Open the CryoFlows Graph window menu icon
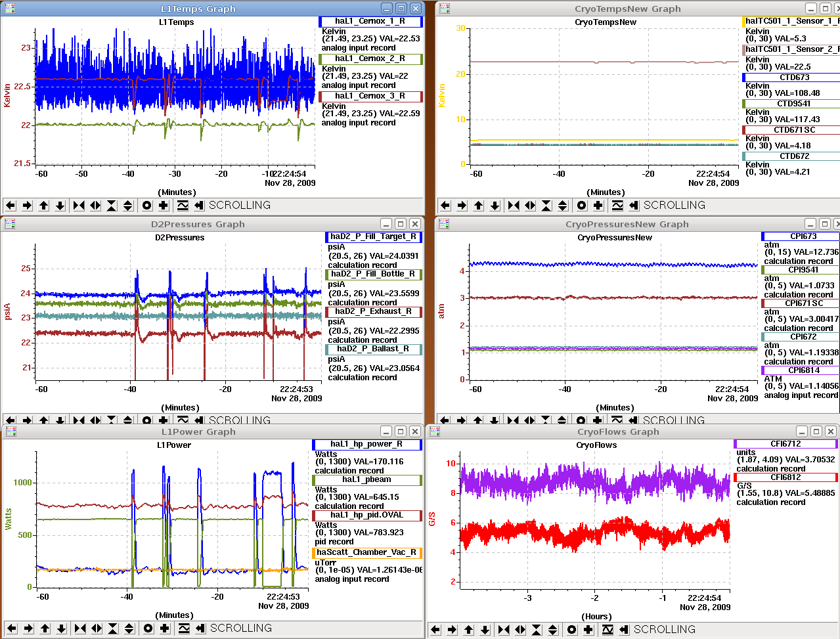The height and width of the screenshot is (639, 840). click(x=435, y=431)
